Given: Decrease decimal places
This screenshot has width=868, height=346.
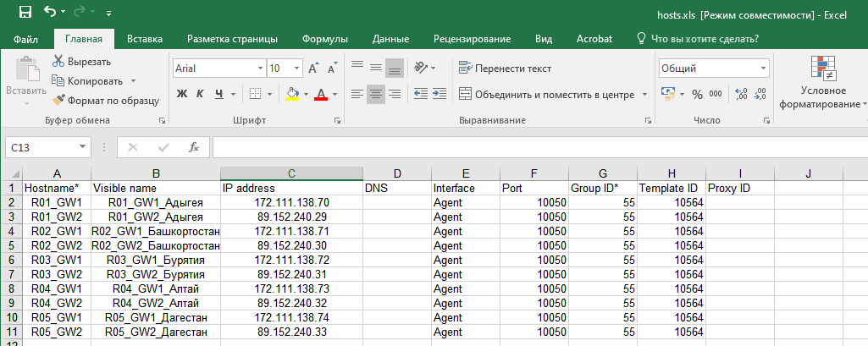Looking at the screenshot, I should (x=760, y=95).
